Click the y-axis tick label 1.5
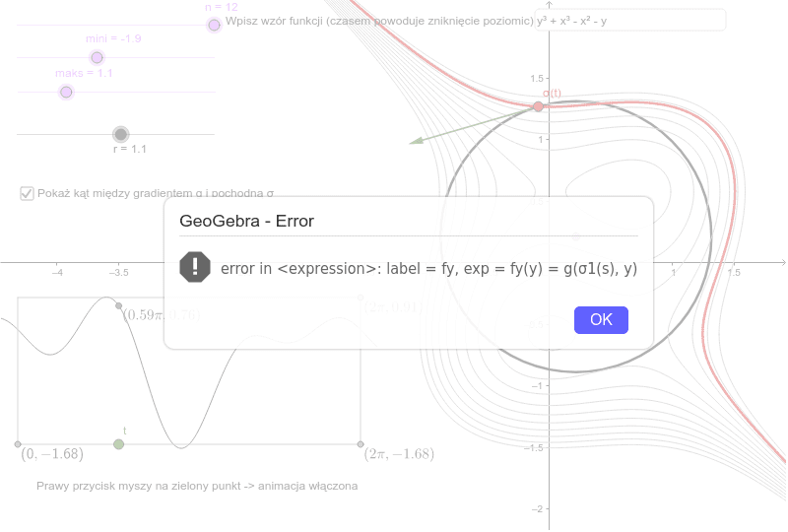Image resolution: width=788 pixels, height=532 pixels. [537, 78]
